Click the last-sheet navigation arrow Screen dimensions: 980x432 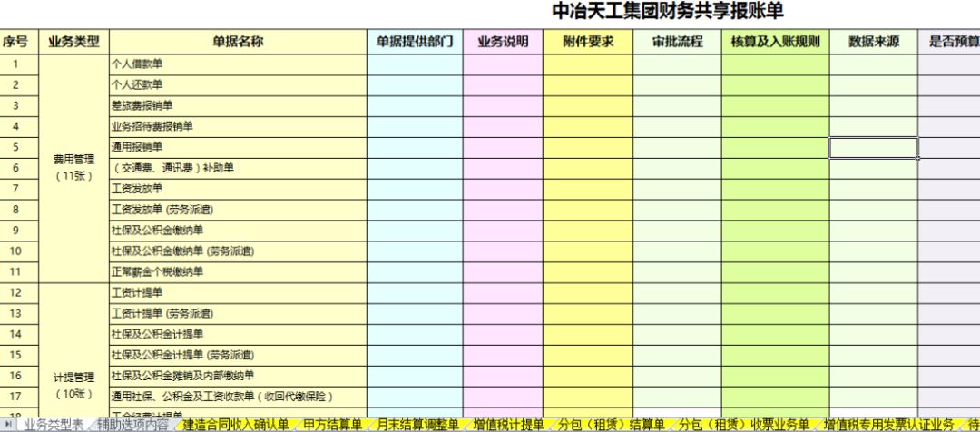pyautogui.click(x=9, y=425)
